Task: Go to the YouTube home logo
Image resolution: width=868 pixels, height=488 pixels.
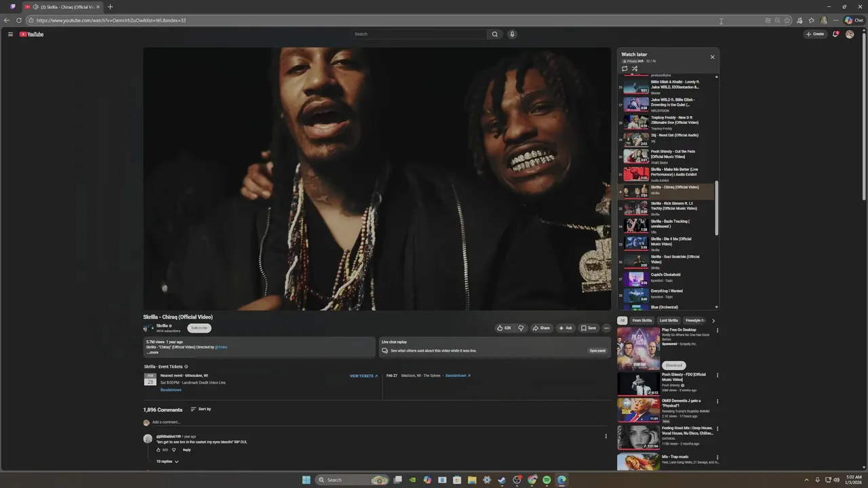Action: pos(31,34)
